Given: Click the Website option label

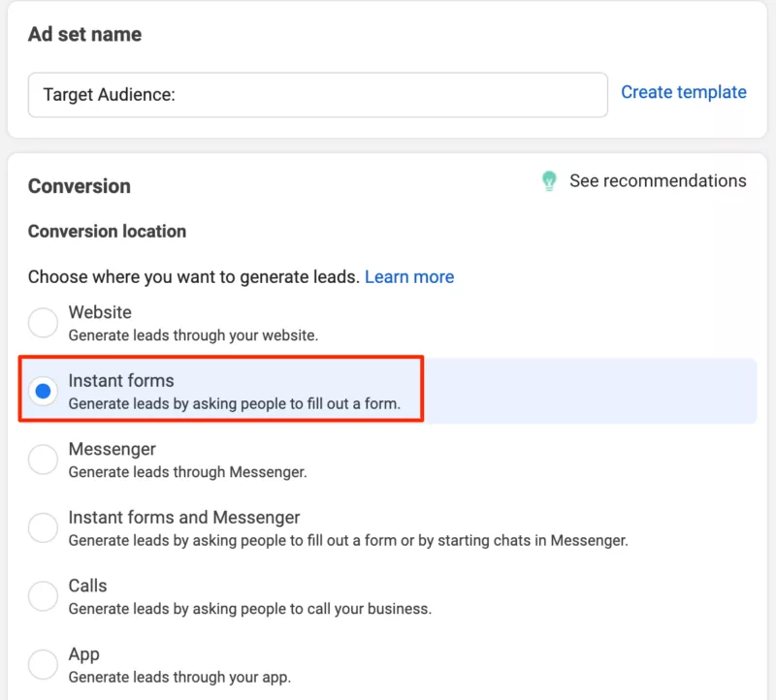Looking at the screenshot, I should (x=99, y=312).
